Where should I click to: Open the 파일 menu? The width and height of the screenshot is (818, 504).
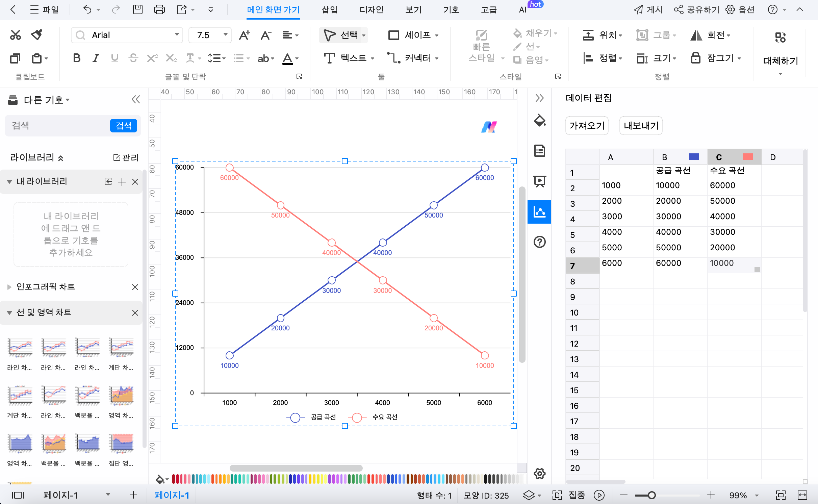coord(45,9)
